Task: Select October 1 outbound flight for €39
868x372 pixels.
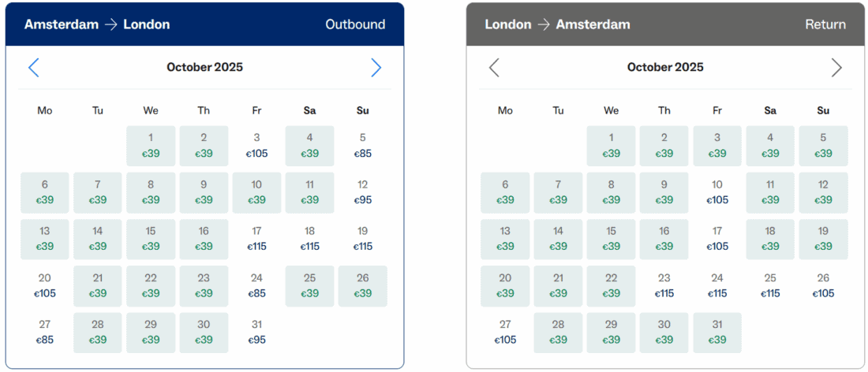Action: (151, 146)
